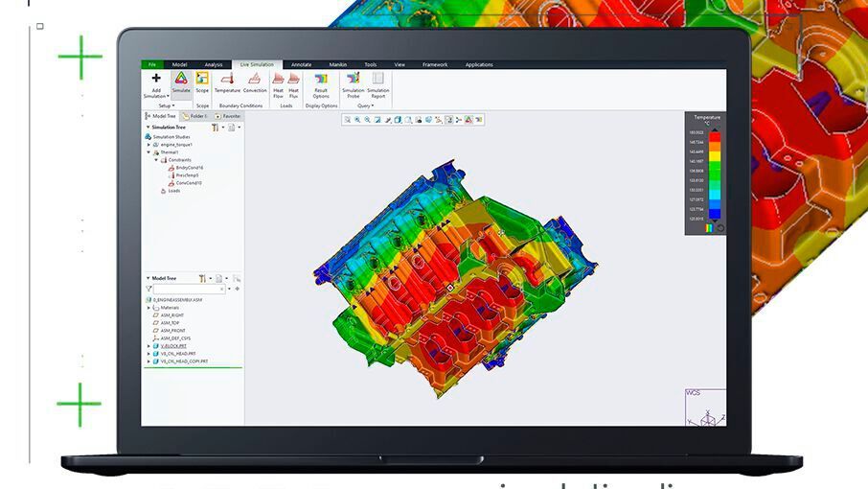This screenshot has width=868, height=489.
Task: Open the Annotate ribbon tab
Action: pyautogui.click(x=301, y=64)
